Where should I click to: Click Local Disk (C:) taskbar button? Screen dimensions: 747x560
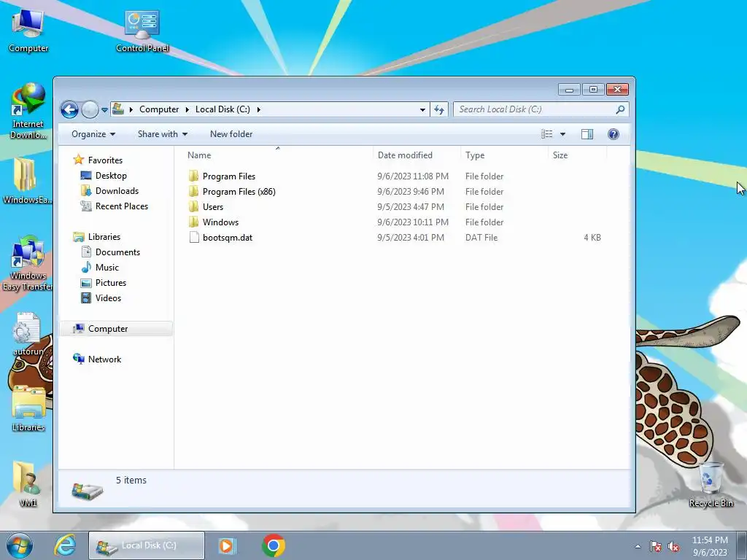coord(147,545)
